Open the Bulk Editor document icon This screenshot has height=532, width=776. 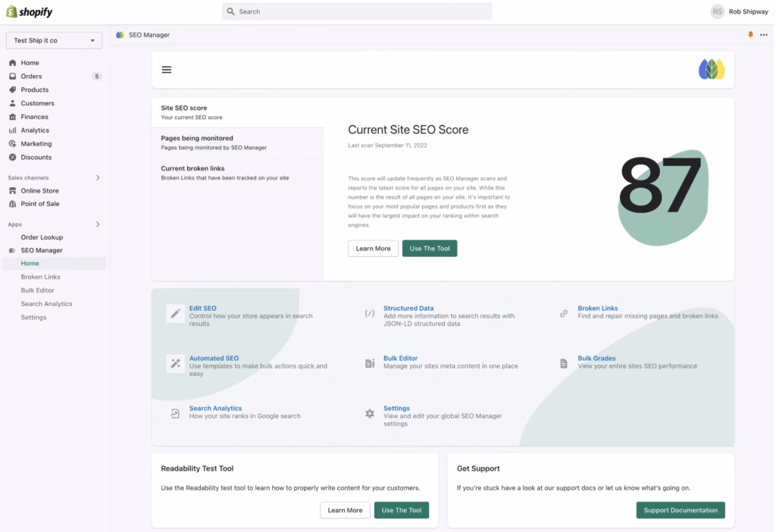[x=370, y=362]
